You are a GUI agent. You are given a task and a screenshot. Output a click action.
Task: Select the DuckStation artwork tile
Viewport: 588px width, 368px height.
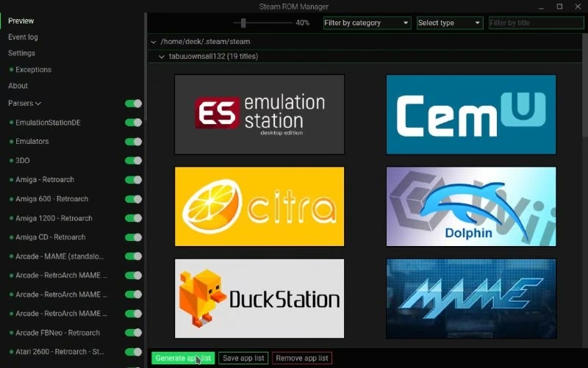tap(259, 298)
